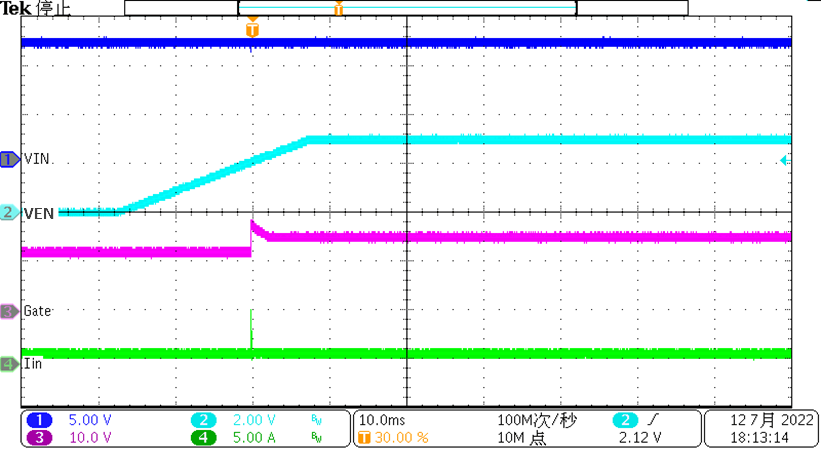The width and height of the screenshot is (821, 468).
Task: Select the channel 4 Iin ground marker
Action: click(x=10, y=364)
